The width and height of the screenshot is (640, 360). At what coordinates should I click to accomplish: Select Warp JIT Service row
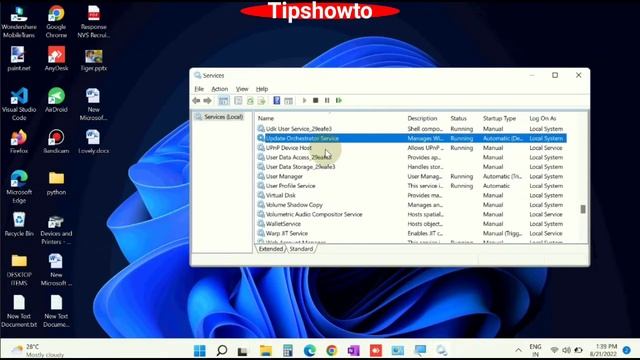click(x=412, y=233)
